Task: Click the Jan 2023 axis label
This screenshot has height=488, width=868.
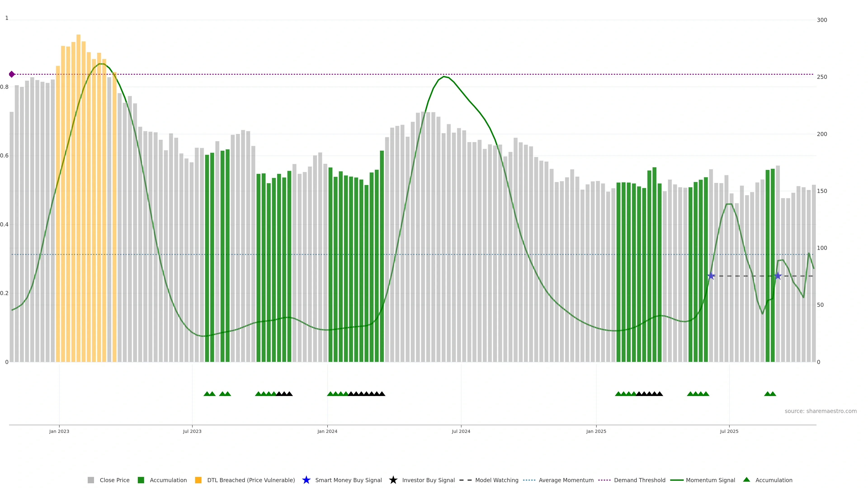Action: pyautogui.click(x=59, y=431)
